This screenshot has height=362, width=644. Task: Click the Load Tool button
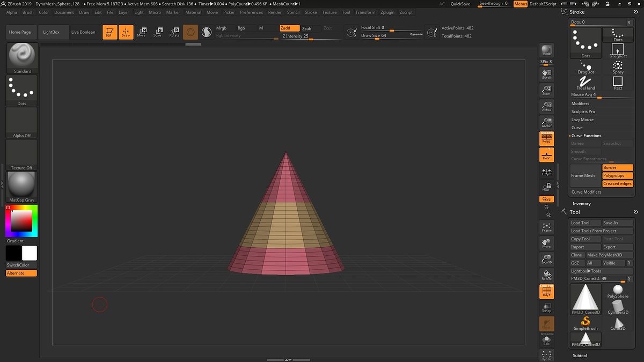586,223
